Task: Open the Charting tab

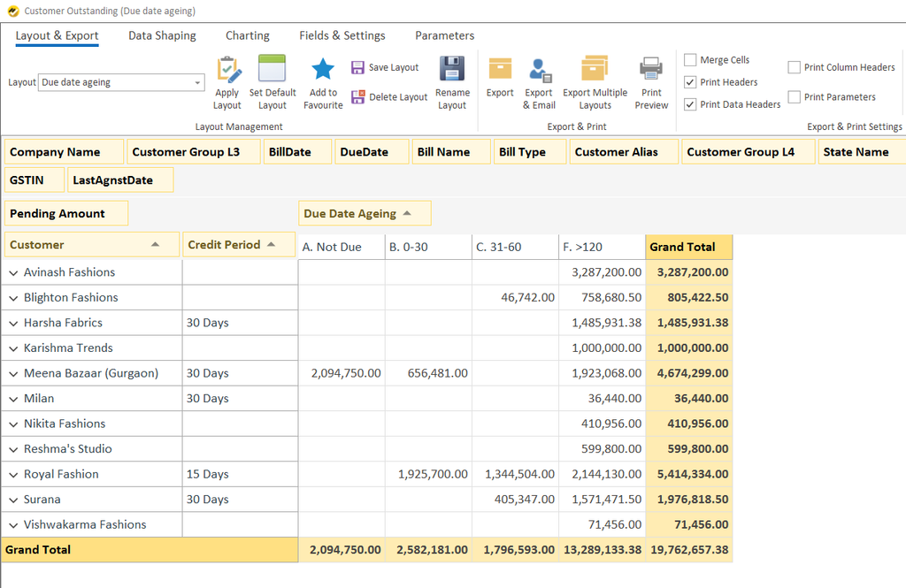Action: (248, 35)
